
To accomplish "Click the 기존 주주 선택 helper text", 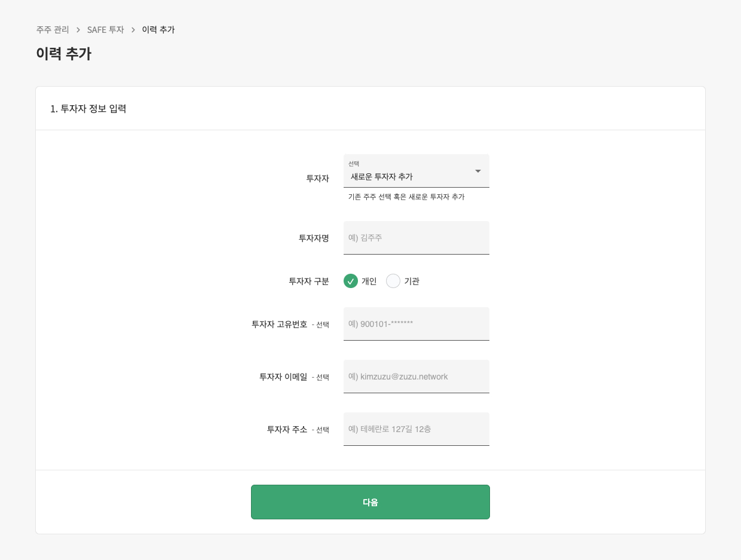I will tap(406, 197).
